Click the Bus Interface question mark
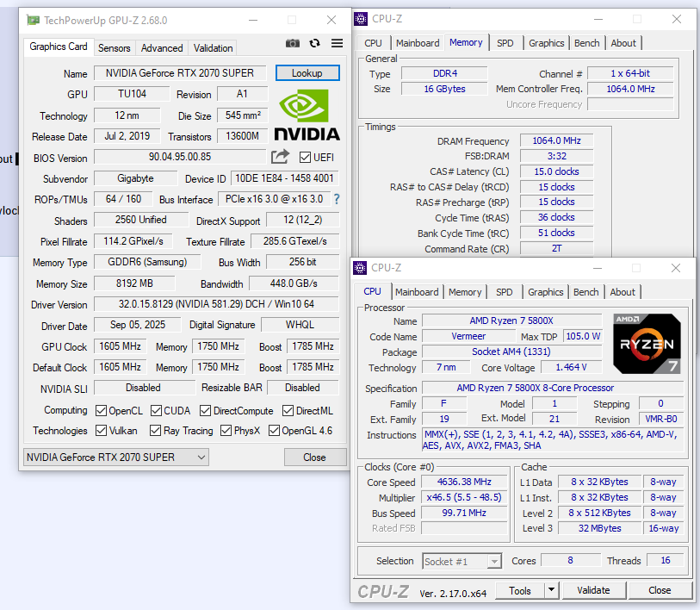Image resolution: width=700 pixels, height=610 pixels. click(337, 199)
